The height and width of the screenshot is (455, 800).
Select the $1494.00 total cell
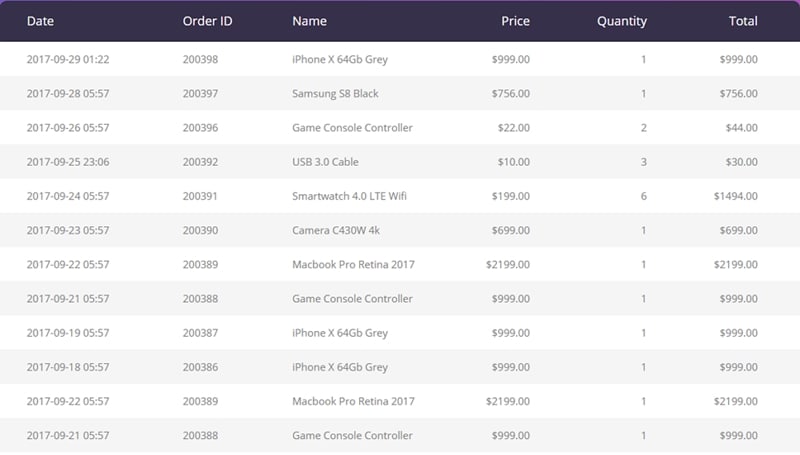click(735, 196)
